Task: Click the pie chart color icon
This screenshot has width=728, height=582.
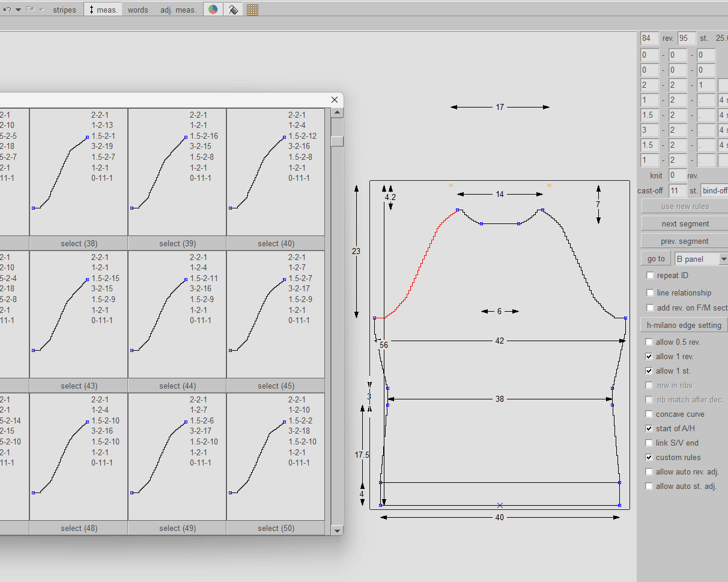Action: pos(213,10)
